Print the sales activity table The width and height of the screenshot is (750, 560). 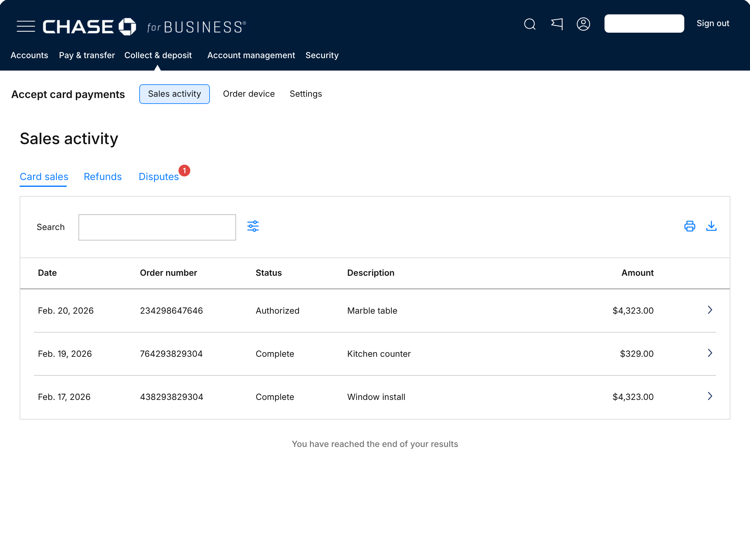tap(690, 226)
